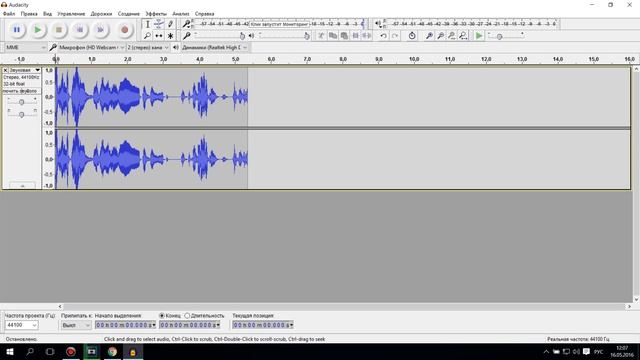Click Fit Selection zoom icon
640x360 pixels.
pos(451,36)
